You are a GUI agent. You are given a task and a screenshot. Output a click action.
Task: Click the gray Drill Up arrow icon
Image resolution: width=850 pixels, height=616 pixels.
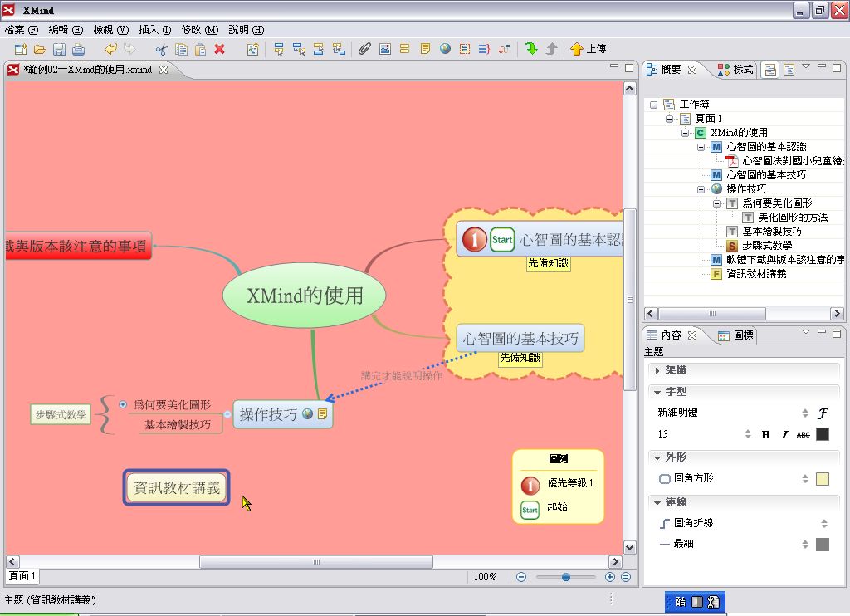(x=551, y=49)
